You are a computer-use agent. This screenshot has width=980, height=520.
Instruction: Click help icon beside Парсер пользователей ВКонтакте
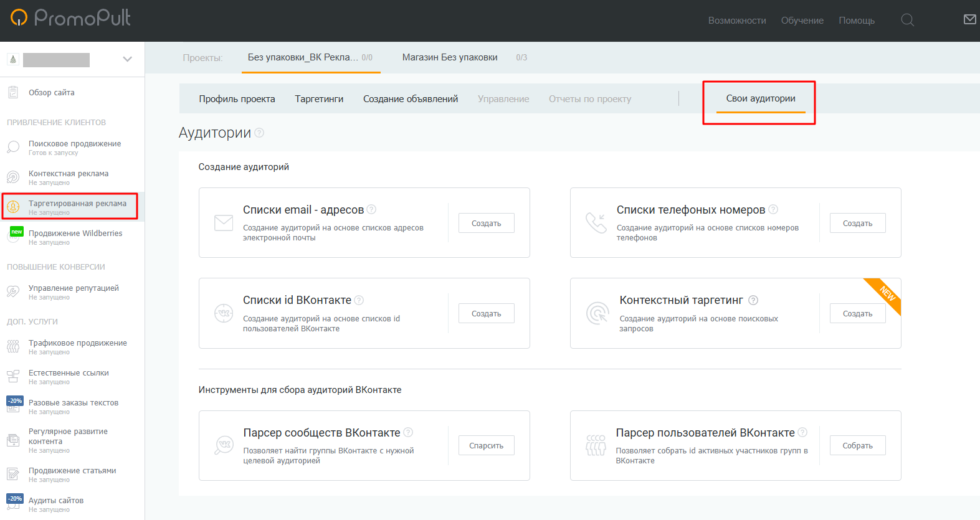point(802,432)
